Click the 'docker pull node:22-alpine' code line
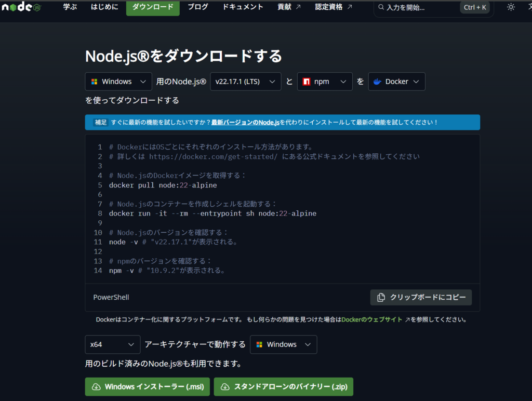This screenshot has height=401, width=532. tap(163, 185)
